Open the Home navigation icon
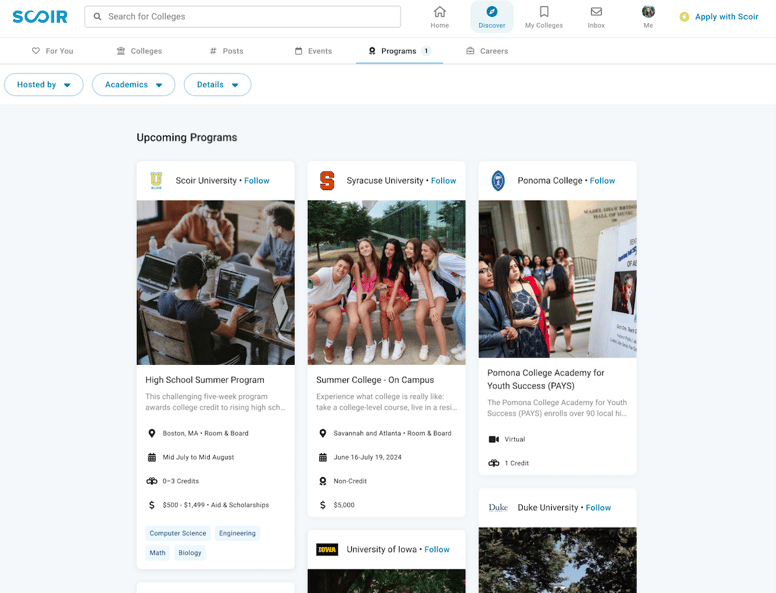 pyautogui.click(x=439, y=11)
